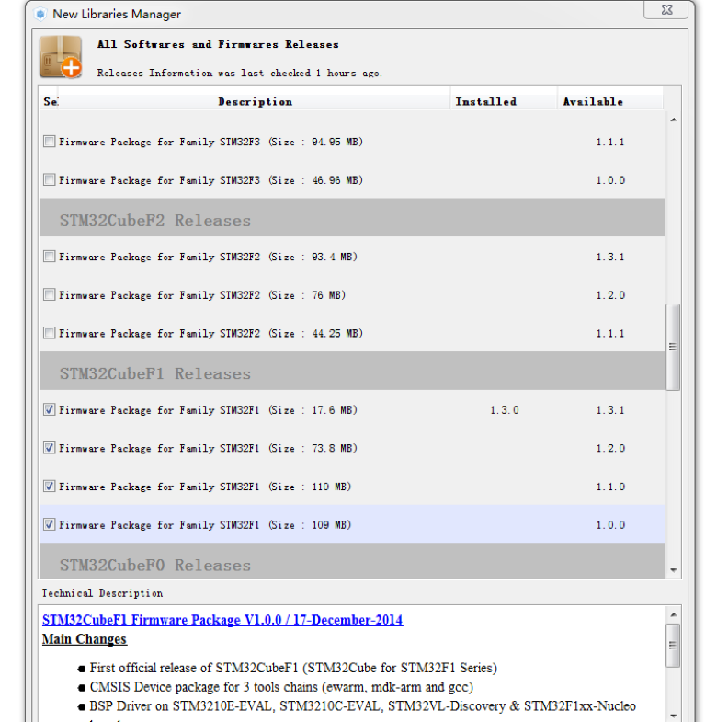Click 'BSP Driver on STM3210E-EVAL' bullet

(x=362, y=705)
